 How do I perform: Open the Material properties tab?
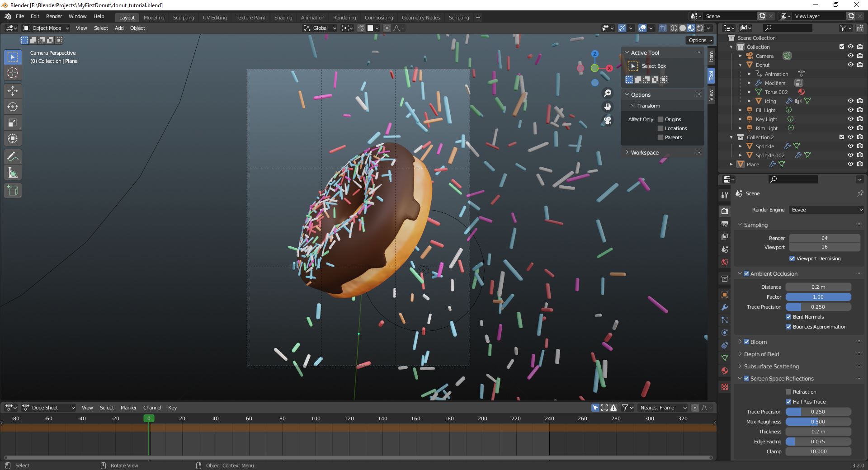coord(725,371)
